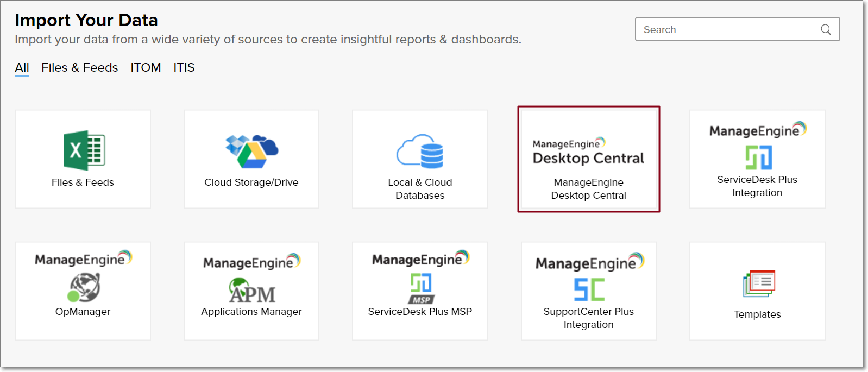Switch to the ITOM tab
Viewport: 868px width, 372px height.
pyautogui.click(x=146, y=68)
